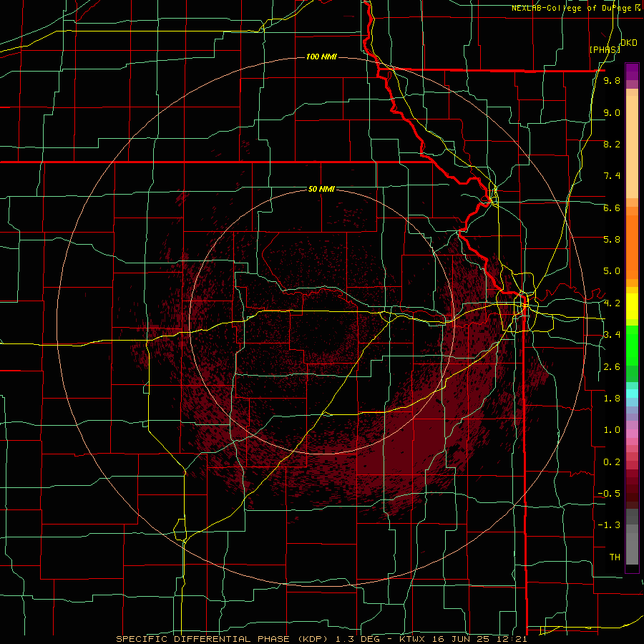Click the TH label on the scale
644x644 pixels.
[615, 557]
